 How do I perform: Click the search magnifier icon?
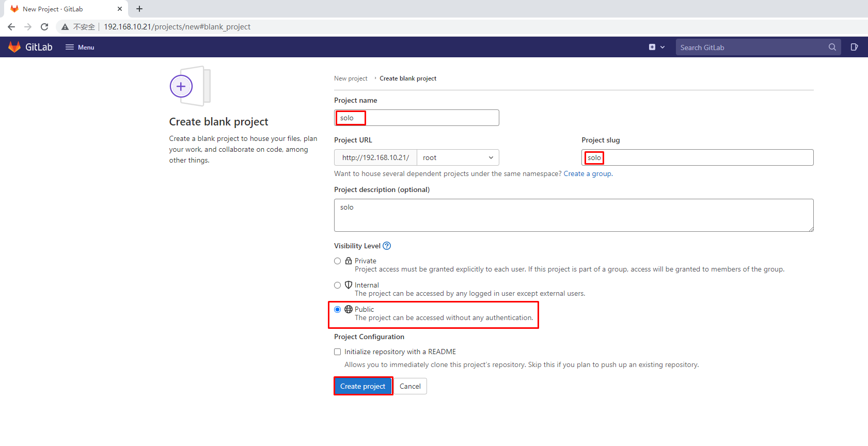pos(832,47)
